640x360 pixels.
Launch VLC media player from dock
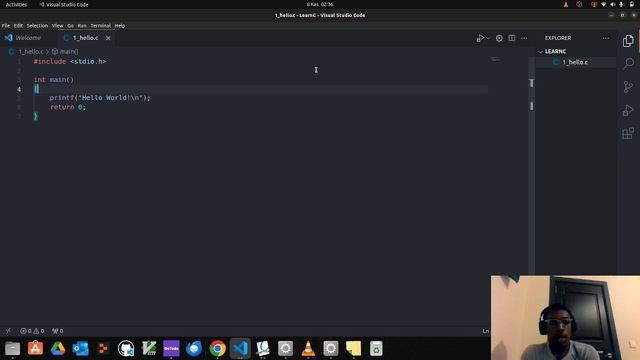pos(308,349)
